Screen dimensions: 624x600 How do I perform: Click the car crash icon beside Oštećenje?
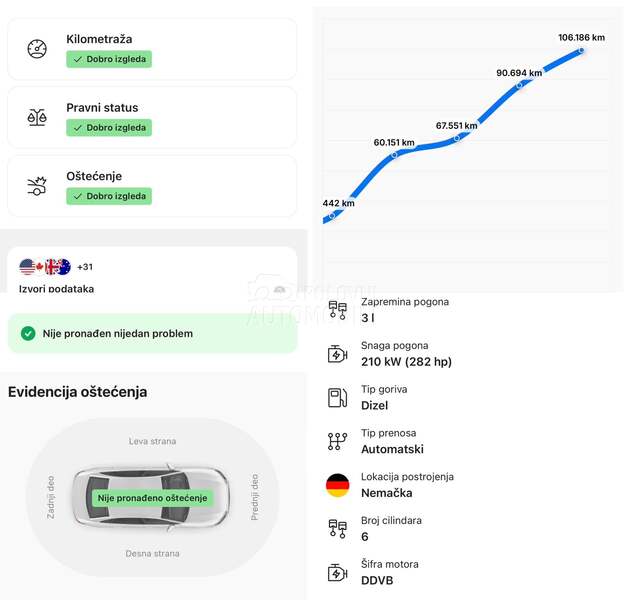click(37, 186)
